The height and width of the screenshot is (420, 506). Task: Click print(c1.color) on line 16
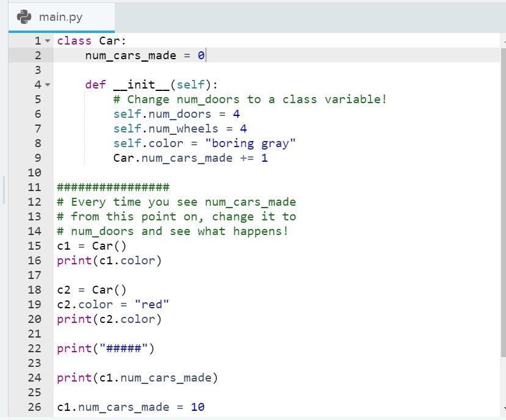point(109,260)
